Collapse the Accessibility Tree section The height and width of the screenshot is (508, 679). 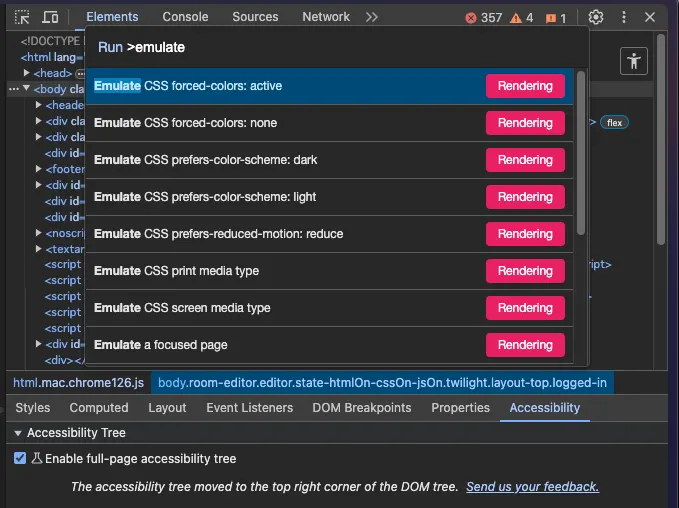(18, 433)
